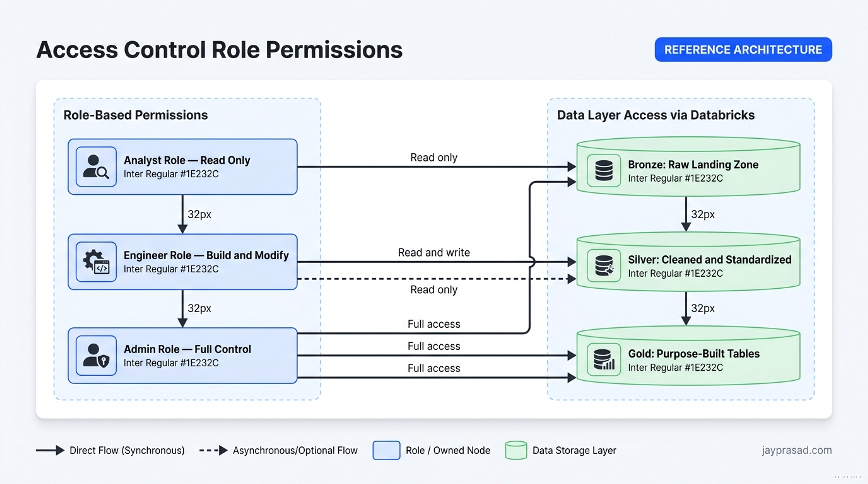
Task: Click the Inter Regular subtitle under Bronze
Action: 676,178
